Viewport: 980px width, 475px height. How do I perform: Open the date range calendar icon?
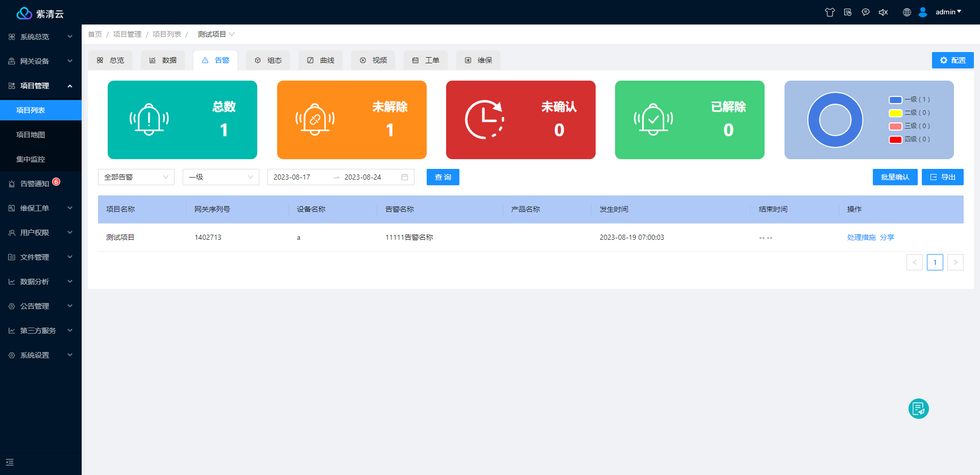click(405, 177)
